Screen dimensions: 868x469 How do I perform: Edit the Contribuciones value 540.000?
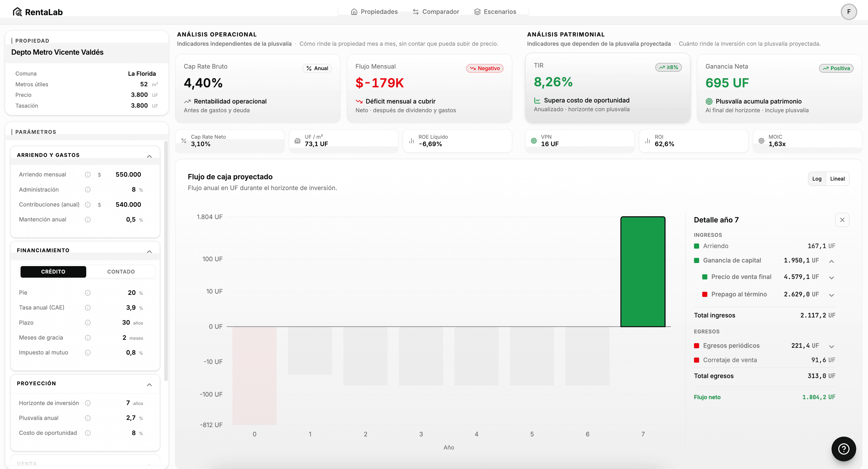[128, 205]
